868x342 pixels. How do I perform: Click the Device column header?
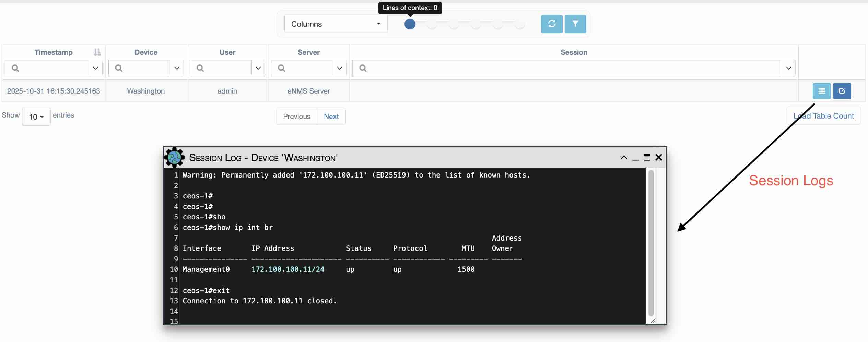(x=146, y=52)
